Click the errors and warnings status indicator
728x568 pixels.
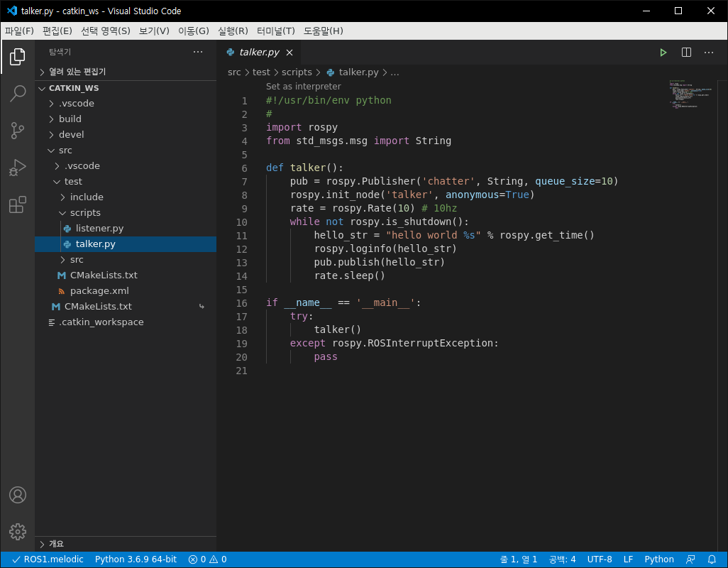click(207, 559)
